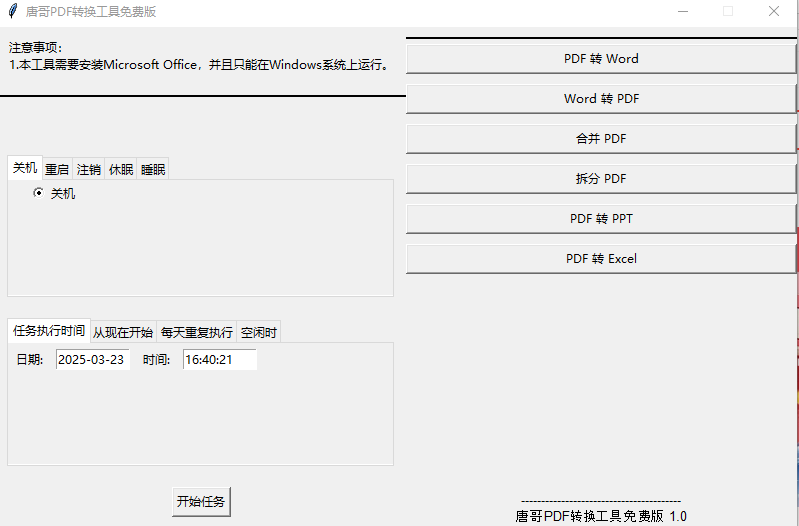This screenshot has height=526, width=799.
Task: Select the 任务执行时间 tab
Action: (49, 331)
